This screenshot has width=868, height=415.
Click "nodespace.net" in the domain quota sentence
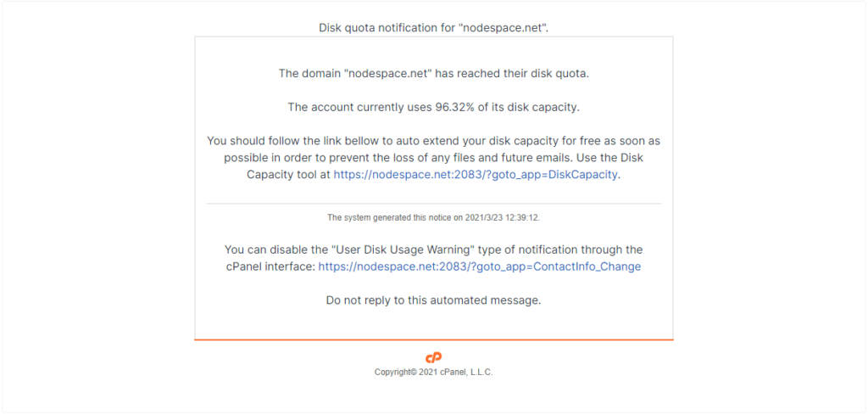click(x=387, y=74)
